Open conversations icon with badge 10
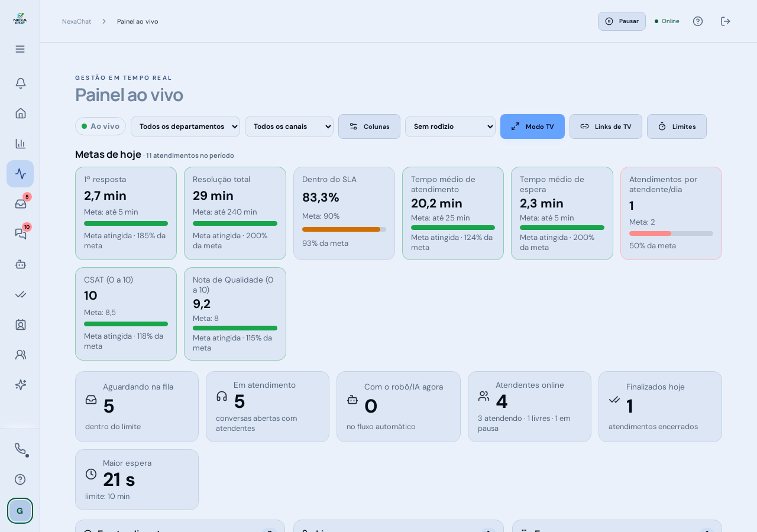 pyautogui.click(x=20, y=234)
